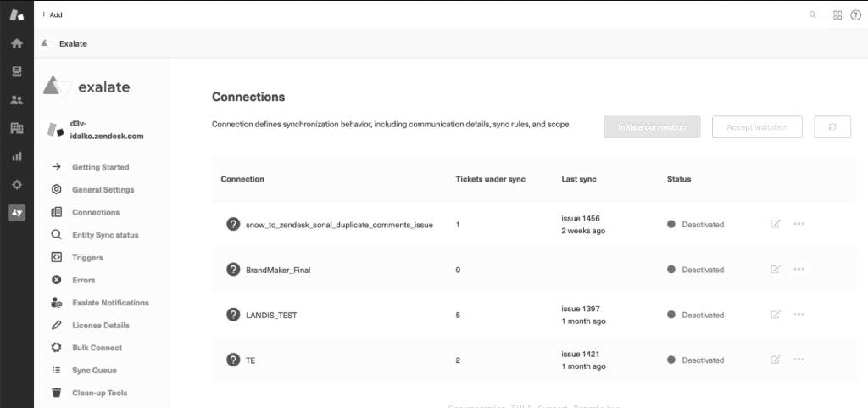Viewport: 868px width, 408px height.
Task: Click Deactivated status of TE row
Action: (x=696, y=360)
